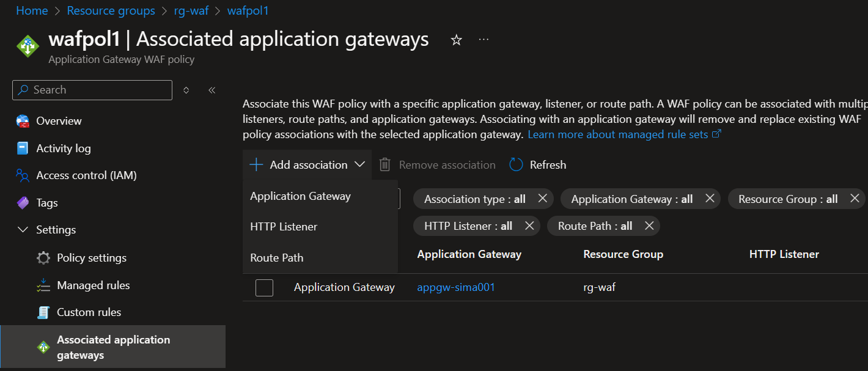868x371 pixels.
Task: Check the appgw-sima001 row checkbox
Action: click(x=264, y=287)
